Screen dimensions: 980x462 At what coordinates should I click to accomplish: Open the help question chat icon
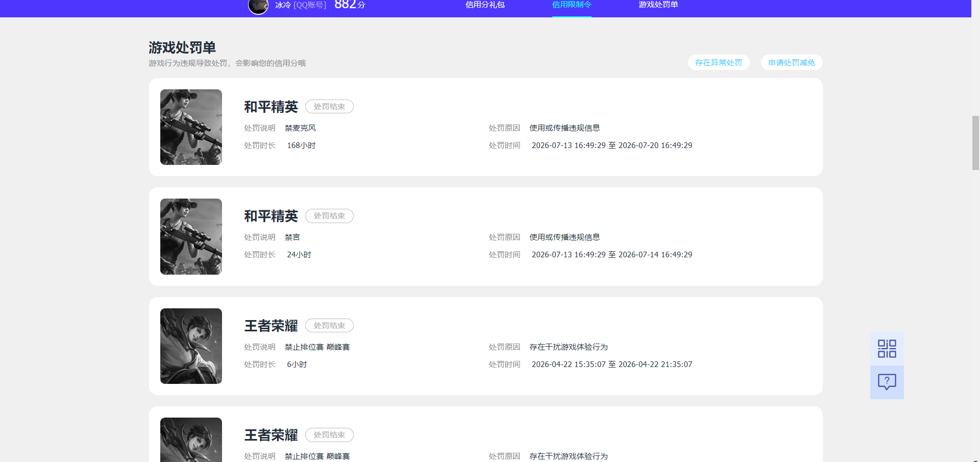pos(887,382)
